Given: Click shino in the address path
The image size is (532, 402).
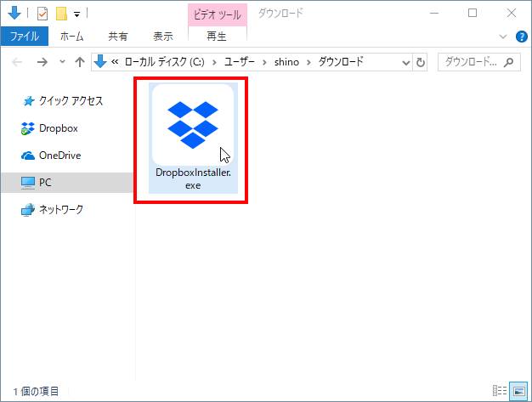Looking at the screenshot, I should coord(286,62).
